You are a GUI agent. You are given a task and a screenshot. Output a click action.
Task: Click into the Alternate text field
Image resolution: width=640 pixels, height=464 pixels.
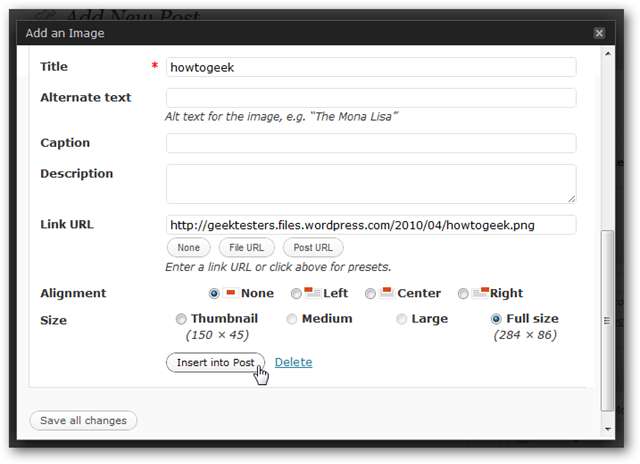tap(371, 98)
